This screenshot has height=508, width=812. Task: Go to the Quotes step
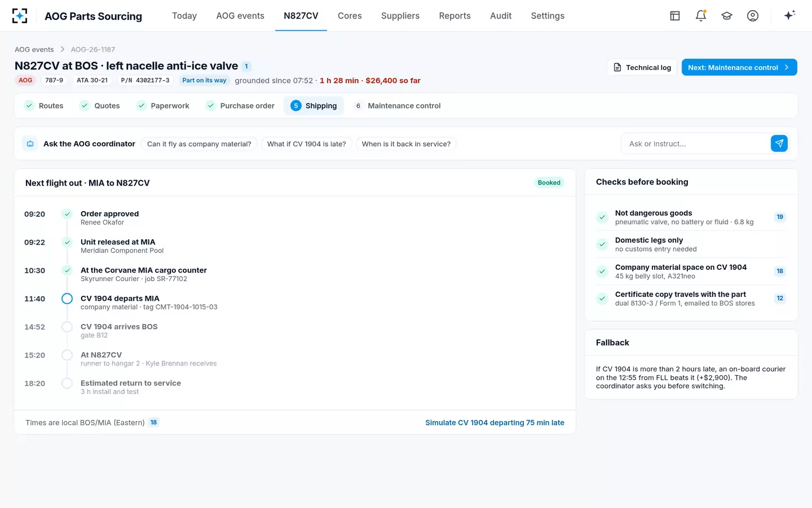click(x=100, y=106)
